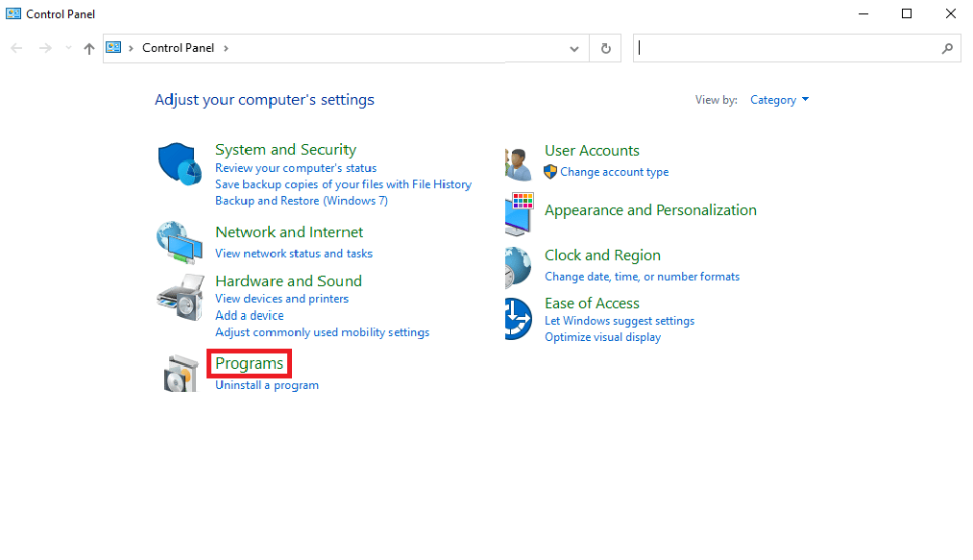Minimize the Control Panel window
Image resolution: width=973 pixels, height=560 pixels.
coord(864,13)
